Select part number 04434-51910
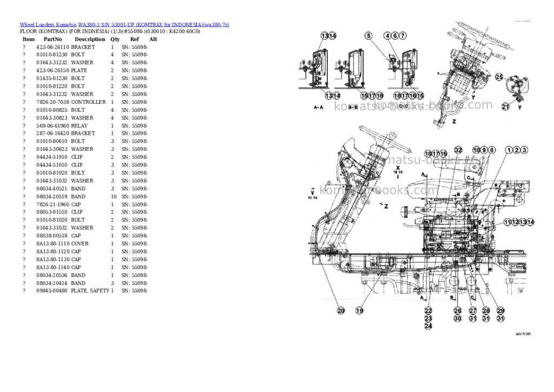 [x=51, y=157]
